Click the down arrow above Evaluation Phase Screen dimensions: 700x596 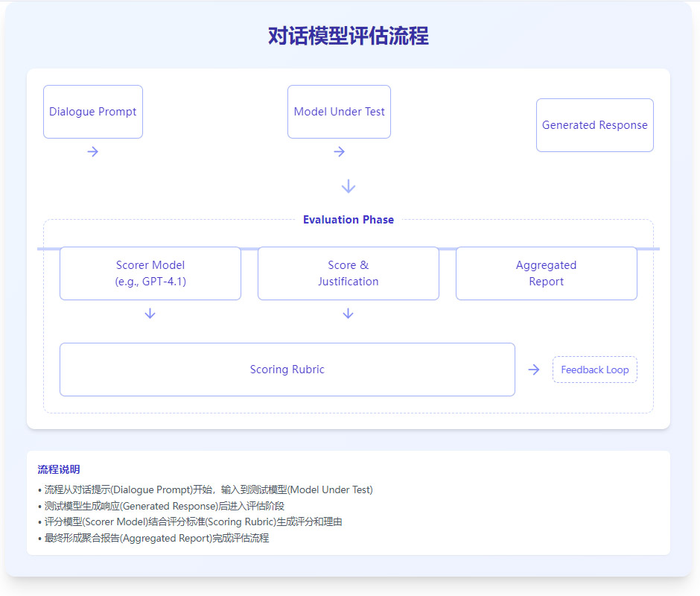pos(348,186)
